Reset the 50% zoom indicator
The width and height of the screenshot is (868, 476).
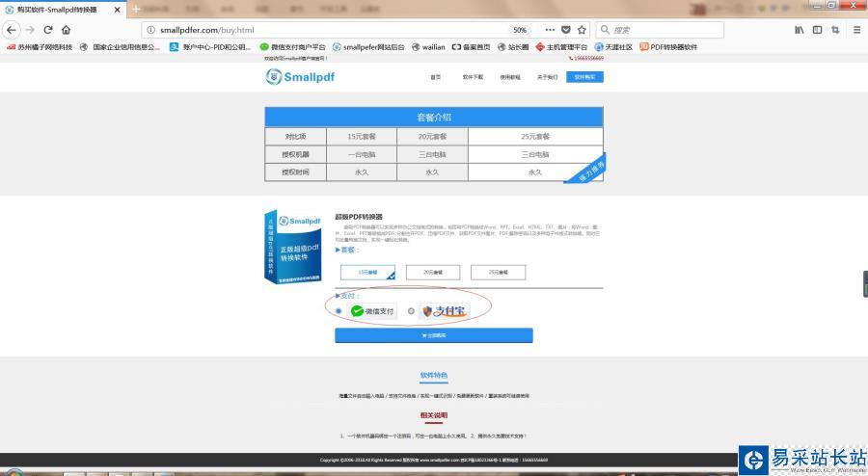coord(520,30)
